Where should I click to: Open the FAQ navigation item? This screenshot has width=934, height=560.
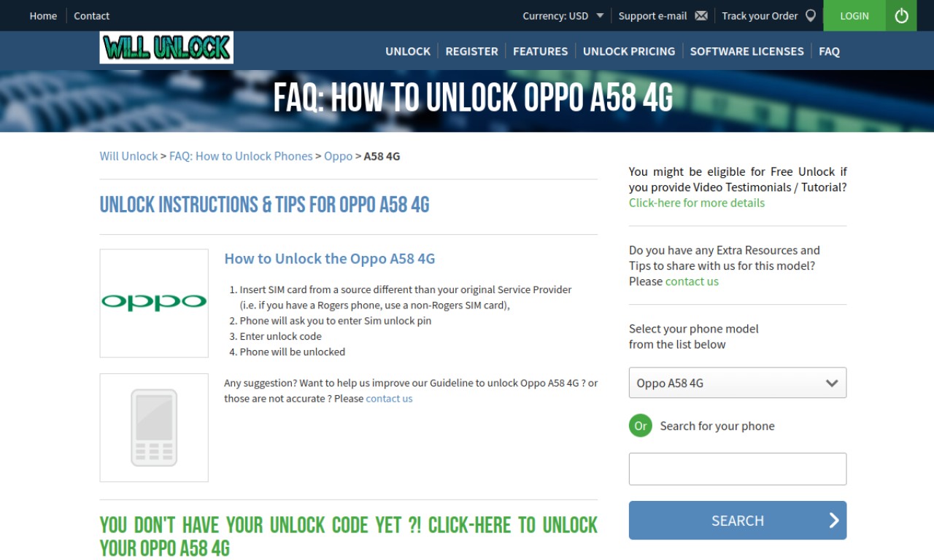pos(830,51)
